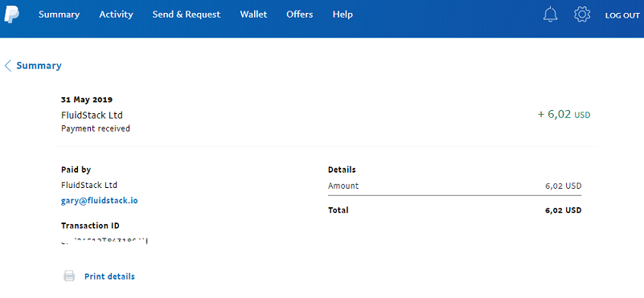Click the Transaction ID label
644x298 pixels.
(x=90, y=226)
